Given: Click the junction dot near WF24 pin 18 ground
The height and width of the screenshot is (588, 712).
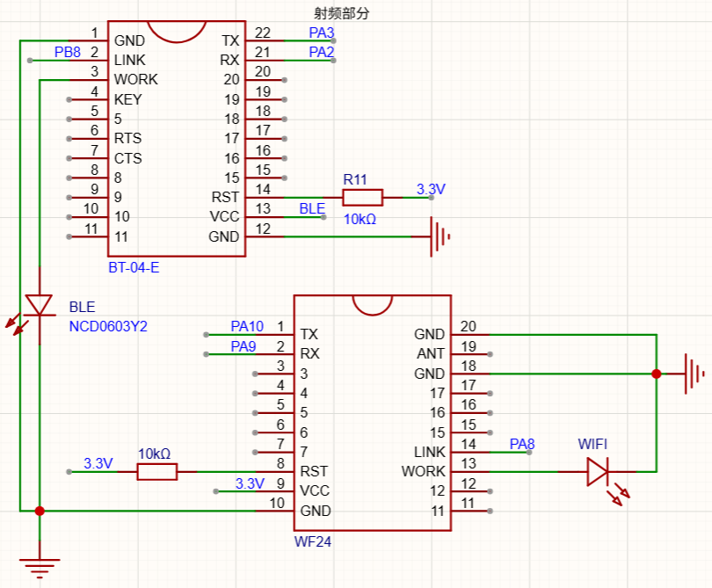Looking at the screenshot, I should 656,374.
